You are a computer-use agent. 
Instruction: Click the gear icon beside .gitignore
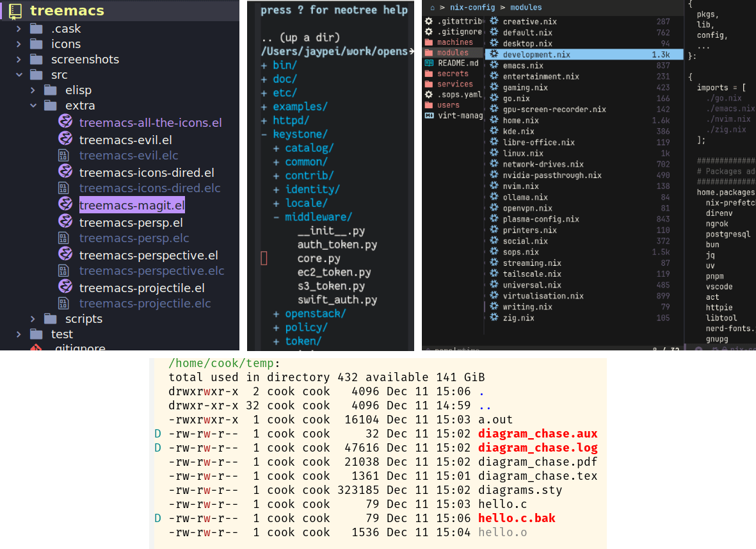tap(428, 31)
